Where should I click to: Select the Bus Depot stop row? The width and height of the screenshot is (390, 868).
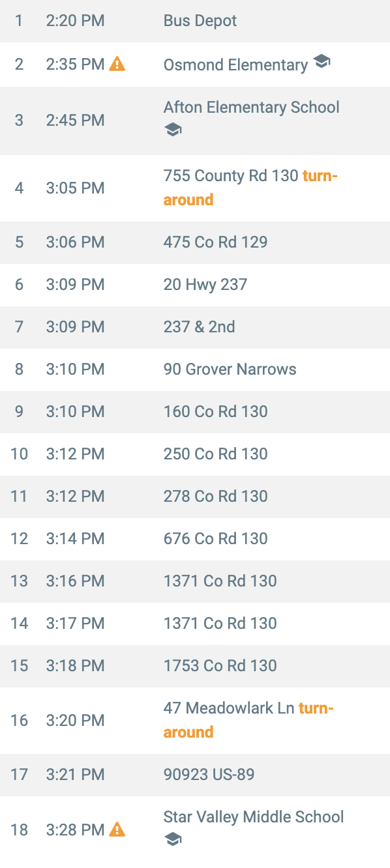195,21
